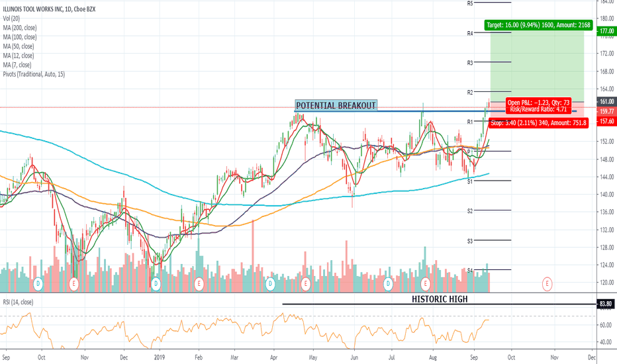Select the Vol (20) indicator legend
The height and width of the screenshot is (364, 617).
tap(11, 19)
